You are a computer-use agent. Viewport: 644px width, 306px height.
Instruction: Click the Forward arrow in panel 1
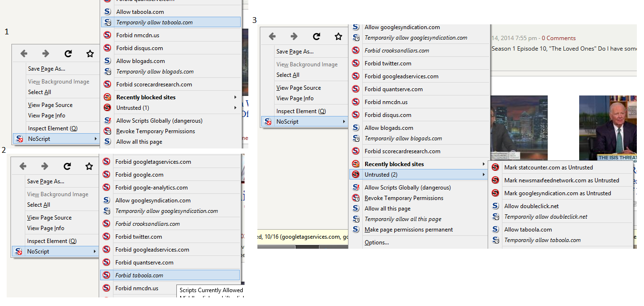[46, 54]
